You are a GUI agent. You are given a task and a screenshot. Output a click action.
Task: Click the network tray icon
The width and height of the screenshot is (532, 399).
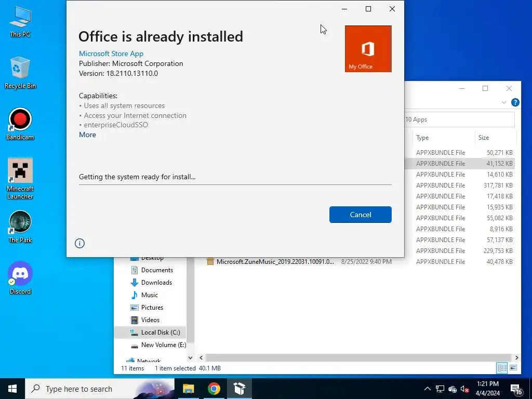point(440,389)
